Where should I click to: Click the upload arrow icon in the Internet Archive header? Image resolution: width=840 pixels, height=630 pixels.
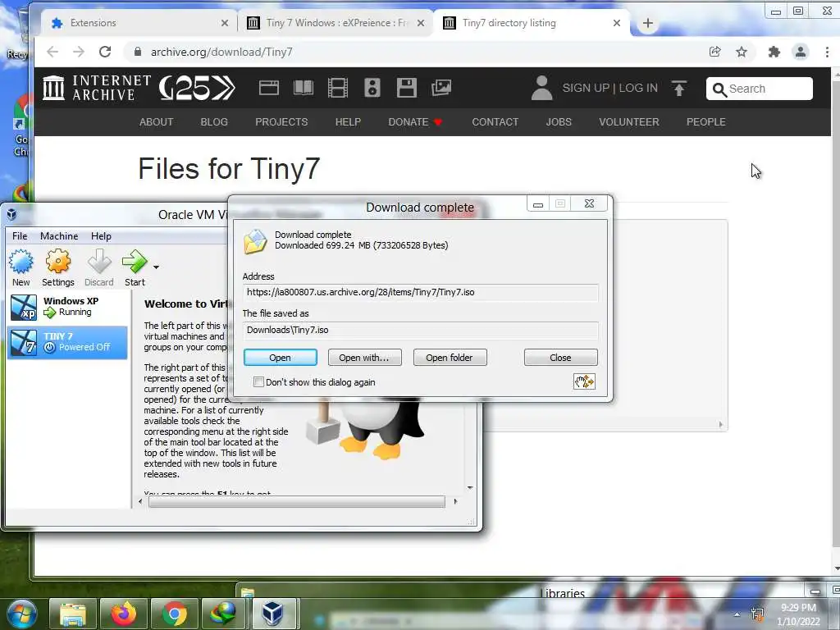[678, 88]
